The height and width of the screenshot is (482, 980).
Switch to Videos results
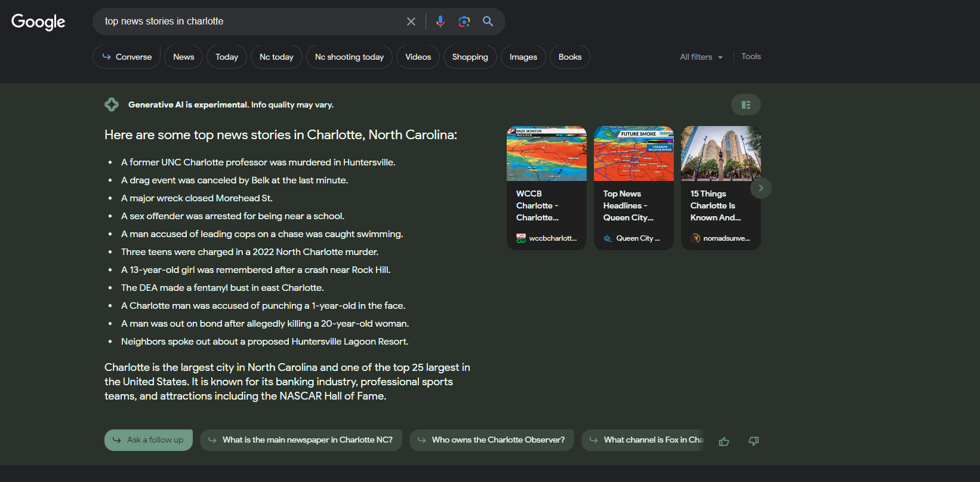click(x=418, y=57)
